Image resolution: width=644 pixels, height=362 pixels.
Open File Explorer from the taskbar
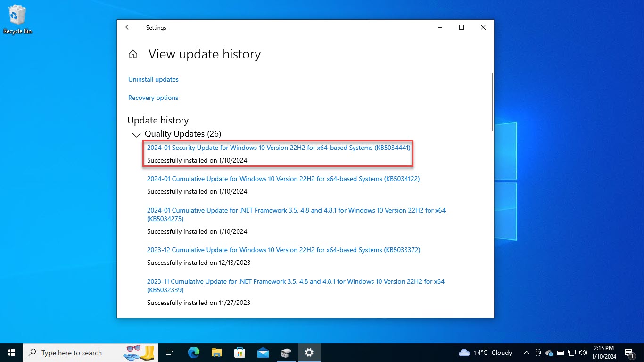tap(216, 353)
